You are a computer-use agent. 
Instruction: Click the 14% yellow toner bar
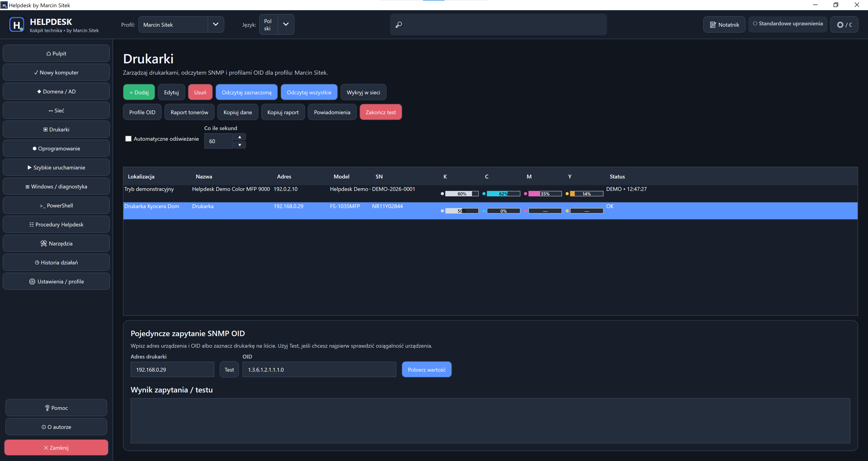587,194
